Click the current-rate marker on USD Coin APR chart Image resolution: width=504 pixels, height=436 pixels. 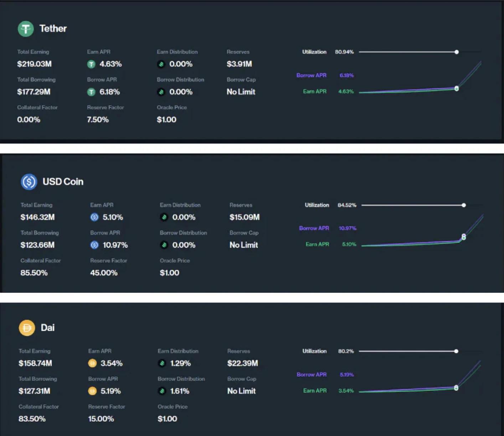tap(464, 237)
